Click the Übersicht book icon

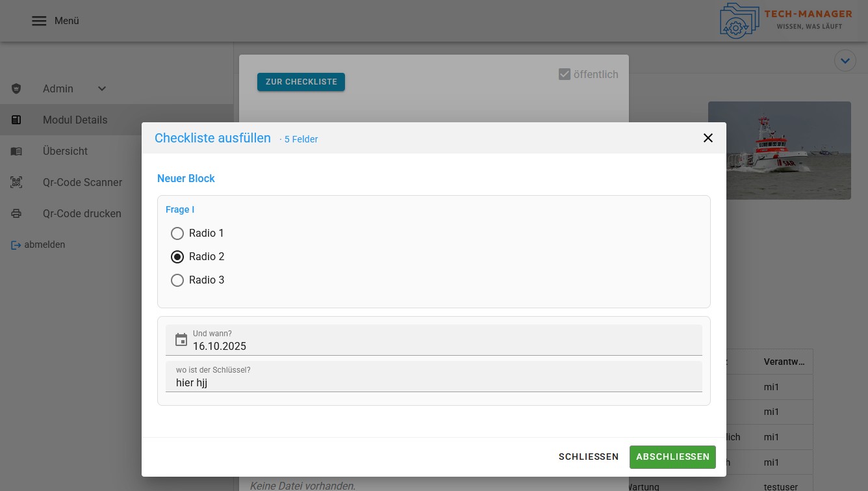pyautogui.click(x=16, y=151)
